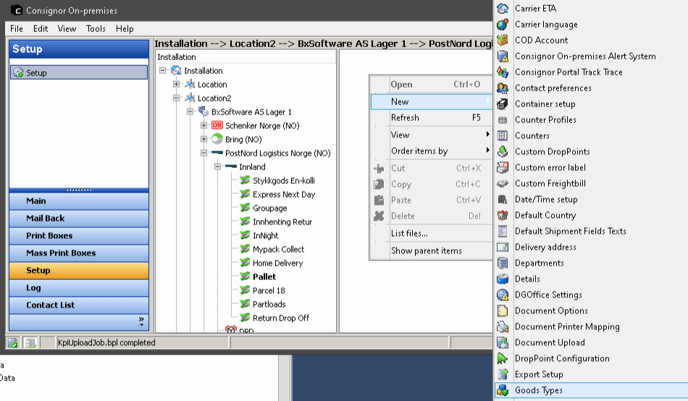The height and width of the screenshot is (401, 688).
Task: Open the Mail Back panel button
Action: pyautogui.click(x=78, y=218)
